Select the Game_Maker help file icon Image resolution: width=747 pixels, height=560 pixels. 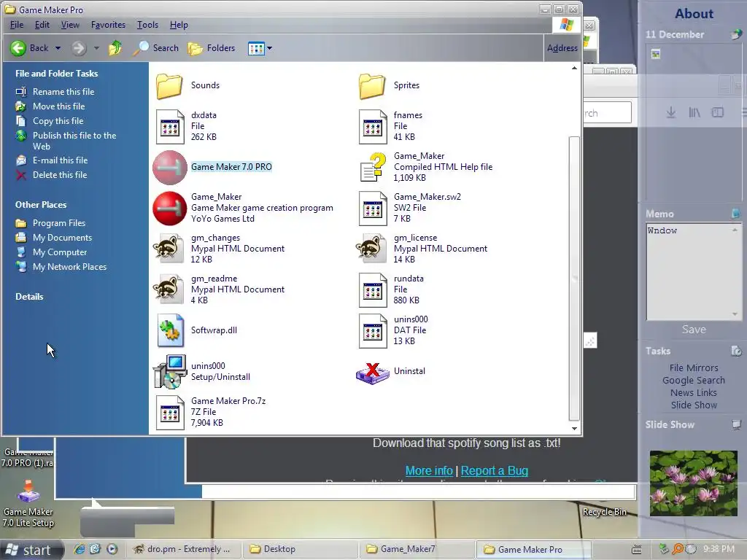373,167
